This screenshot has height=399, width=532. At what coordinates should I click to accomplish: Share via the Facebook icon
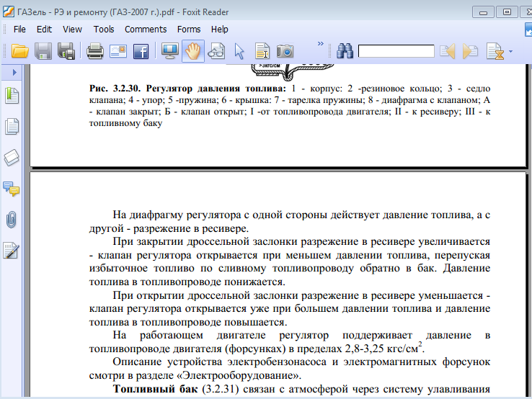[141, 51]
